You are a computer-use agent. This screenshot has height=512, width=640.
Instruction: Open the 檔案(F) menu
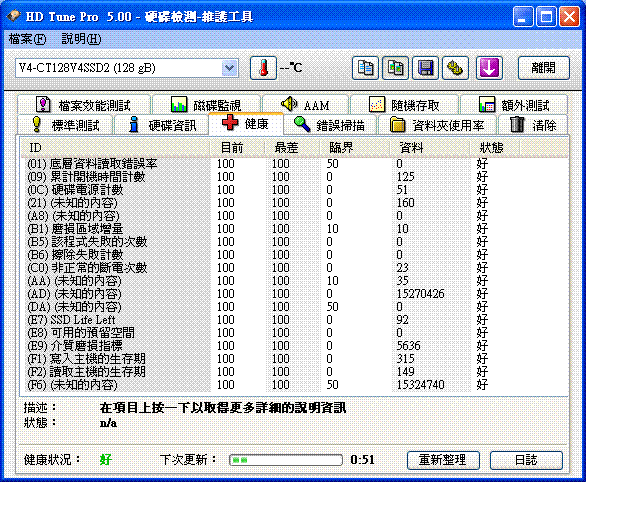tap(27, 39)
